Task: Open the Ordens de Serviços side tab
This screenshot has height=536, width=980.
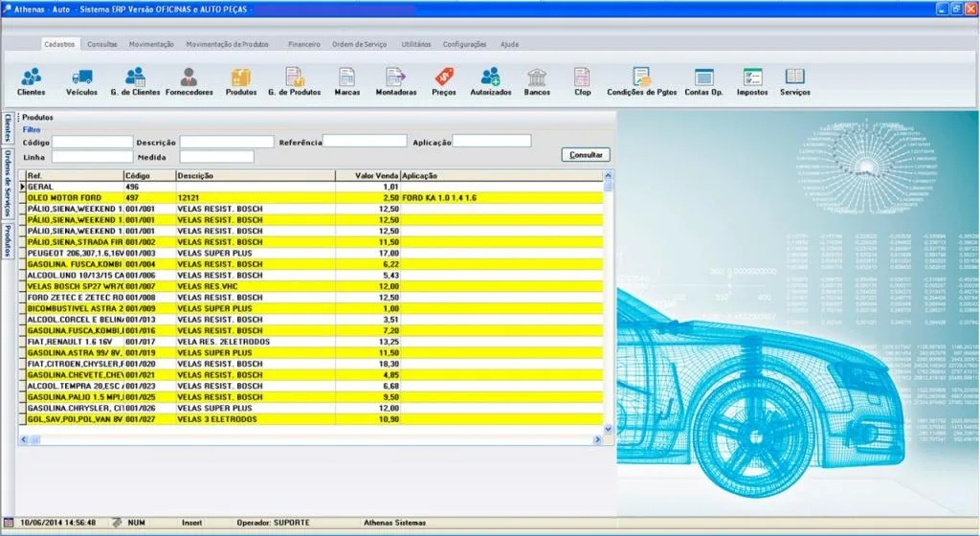Action: pyautogui.click(x=8, y=183)
